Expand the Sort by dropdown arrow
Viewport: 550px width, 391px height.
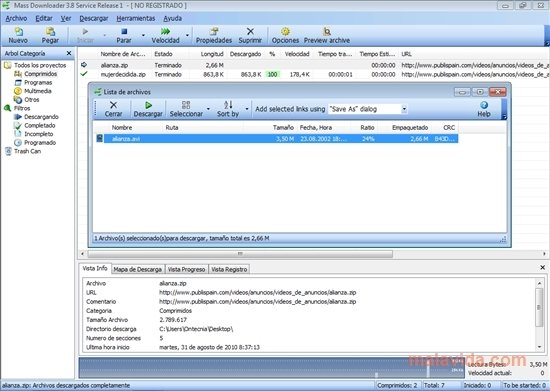(247, 109)
